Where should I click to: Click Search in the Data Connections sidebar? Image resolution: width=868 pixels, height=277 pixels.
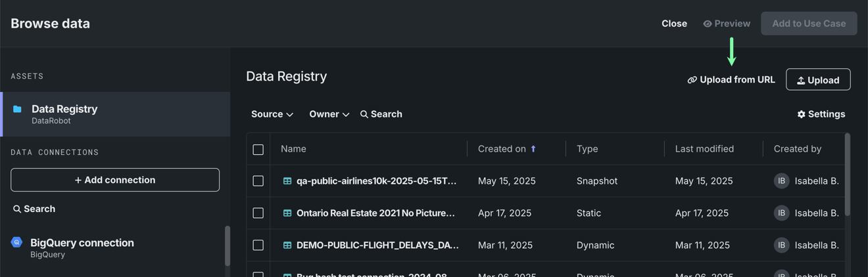[34, 209]
